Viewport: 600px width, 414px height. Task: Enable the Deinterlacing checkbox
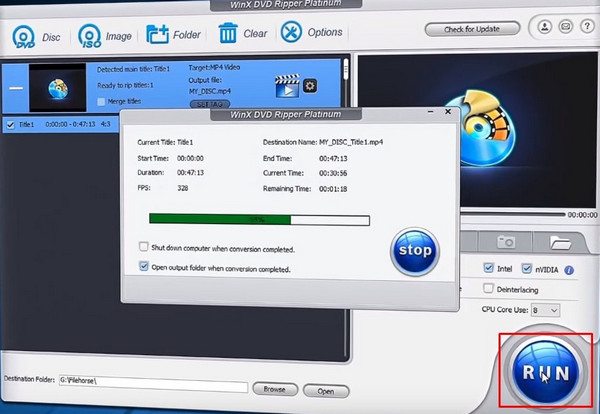(488, 288)
